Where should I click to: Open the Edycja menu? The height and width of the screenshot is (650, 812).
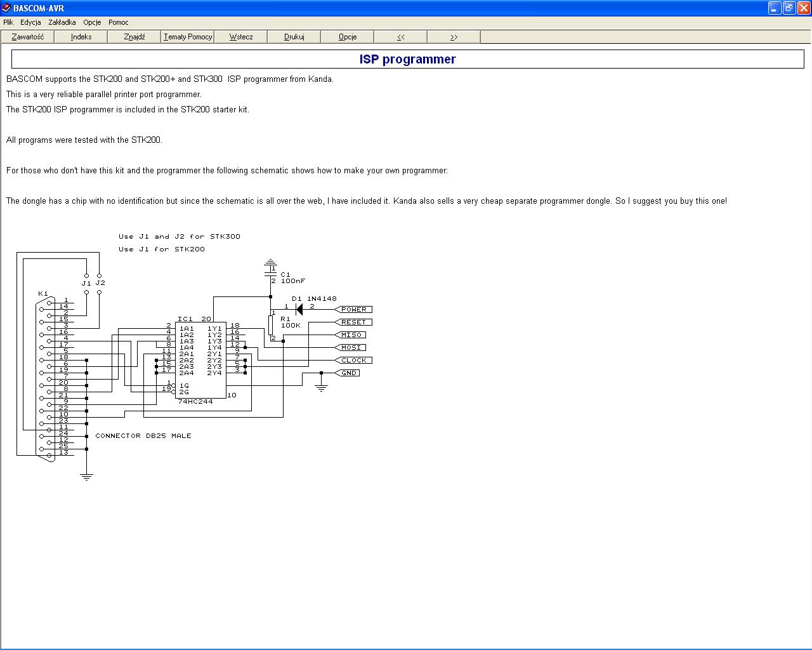[x=30, y=22]
